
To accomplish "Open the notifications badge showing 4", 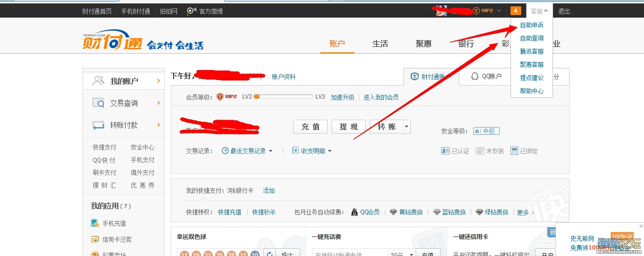I will (x=515, y=11).
